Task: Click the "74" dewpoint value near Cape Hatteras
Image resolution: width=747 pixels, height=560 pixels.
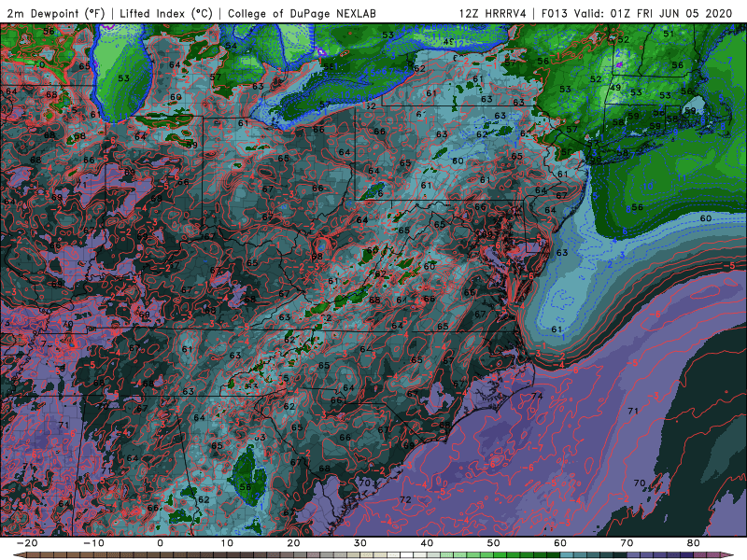Action: (x=538, y=396)
